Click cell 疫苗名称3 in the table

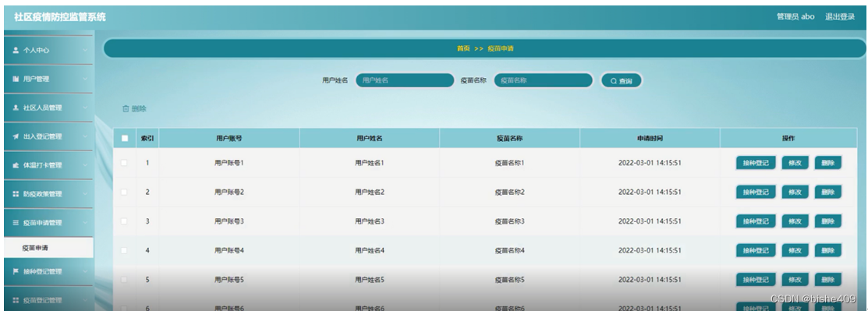[x=509, y=221]
